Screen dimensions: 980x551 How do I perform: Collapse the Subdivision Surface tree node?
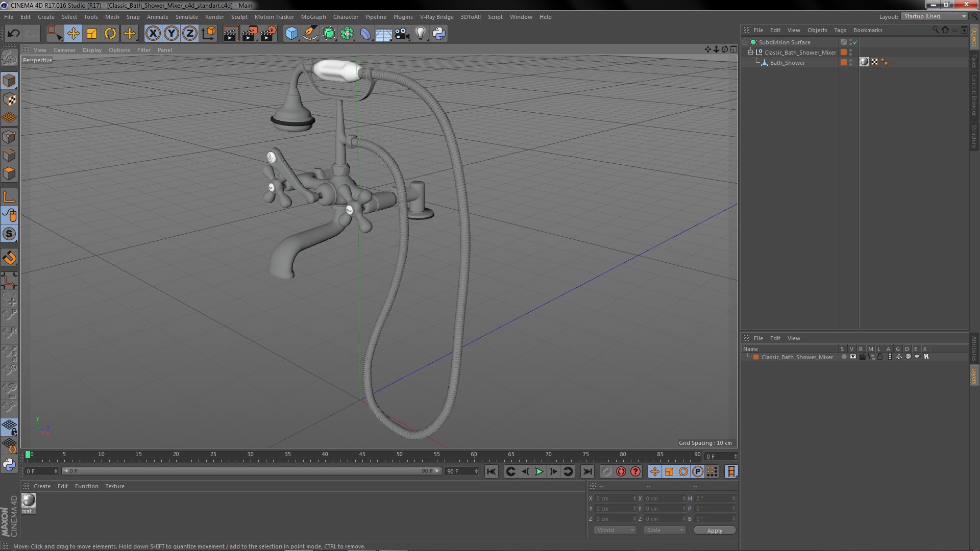(x=745, y=42)
